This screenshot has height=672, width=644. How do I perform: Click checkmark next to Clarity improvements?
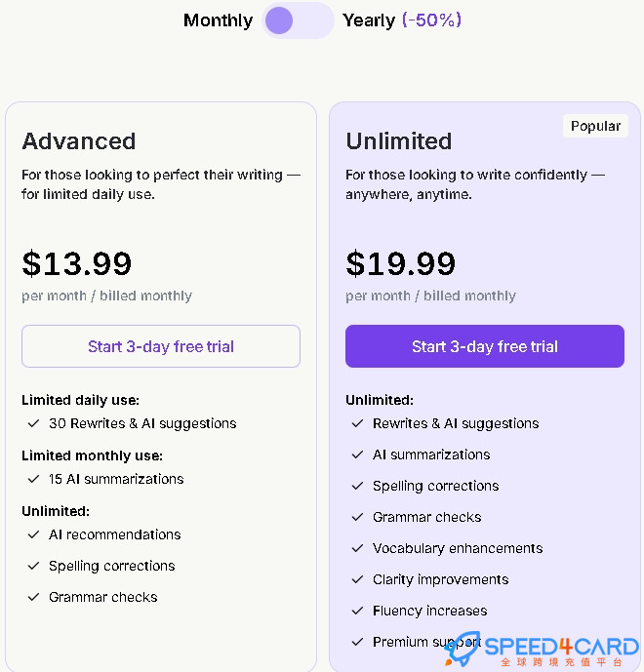[x=357, y=579]
